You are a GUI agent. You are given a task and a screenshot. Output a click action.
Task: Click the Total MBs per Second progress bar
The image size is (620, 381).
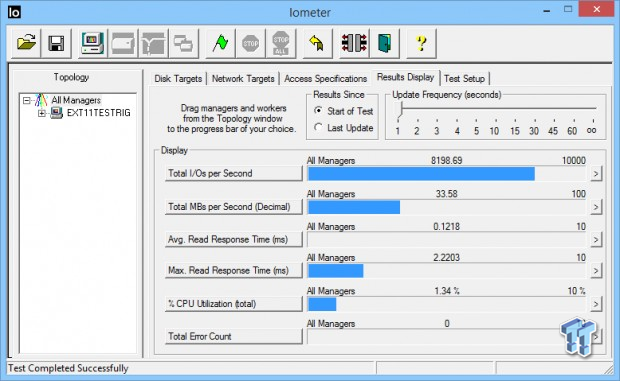pos(447,207)
